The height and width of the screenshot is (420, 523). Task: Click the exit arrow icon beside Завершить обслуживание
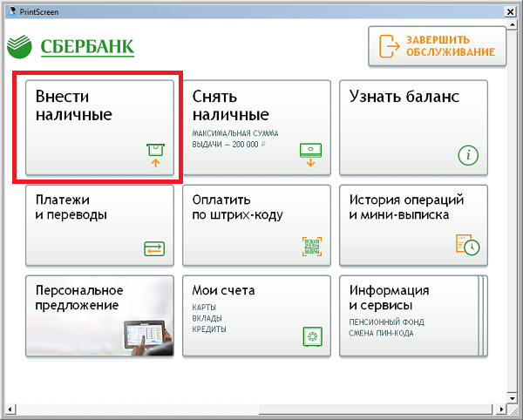(x=386, y=46)
